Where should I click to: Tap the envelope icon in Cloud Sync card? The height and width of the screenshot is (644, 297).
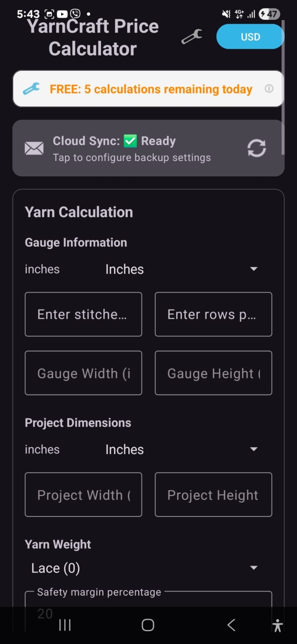point(34,149)
